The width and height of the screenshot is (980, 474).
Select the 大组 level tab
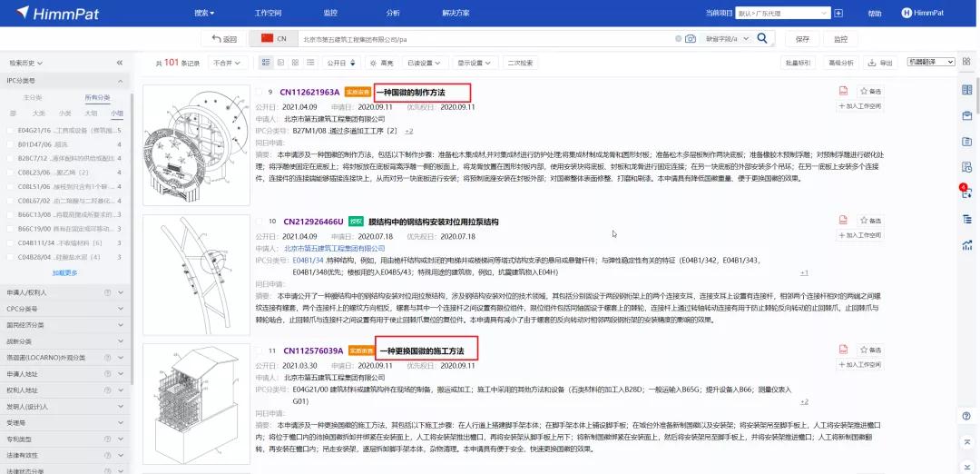[x=92, y=114]
